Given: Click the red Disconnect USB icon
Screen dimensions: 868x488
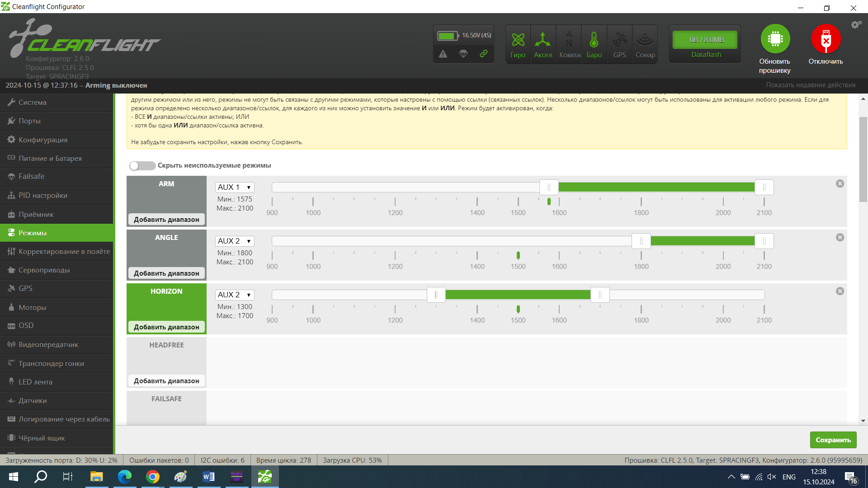Looking at the screenshot, I should pos(826,39).
